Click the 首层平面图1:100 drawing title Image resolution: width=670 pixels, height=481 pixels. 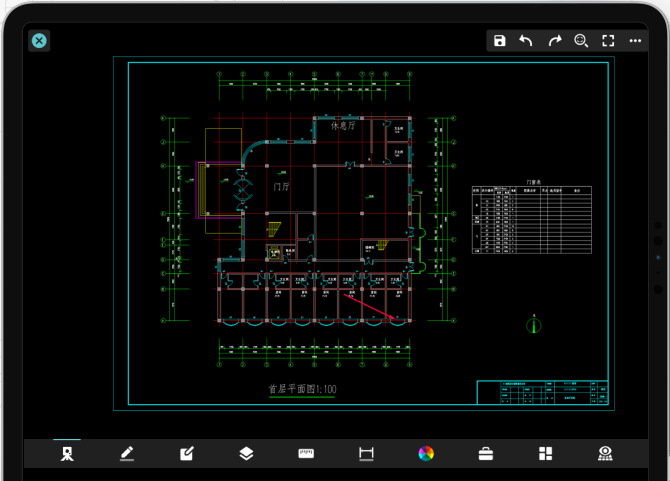click(302, 389)
